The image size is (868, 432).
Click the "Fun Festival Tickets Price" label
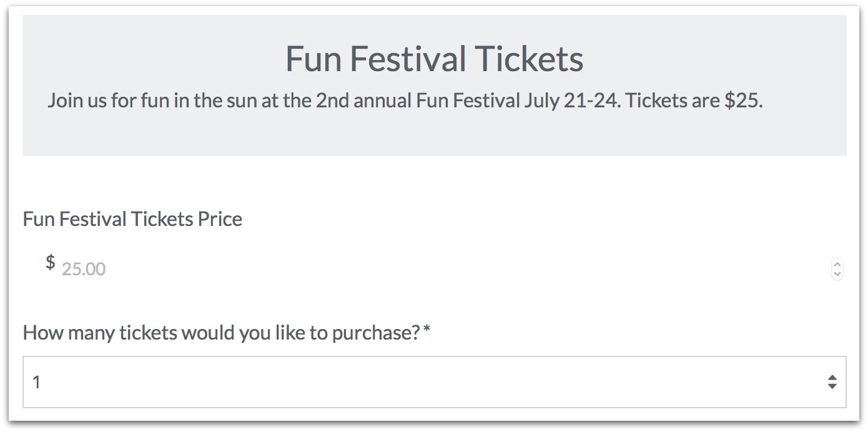pyautogui.click(x=132, y=219)
